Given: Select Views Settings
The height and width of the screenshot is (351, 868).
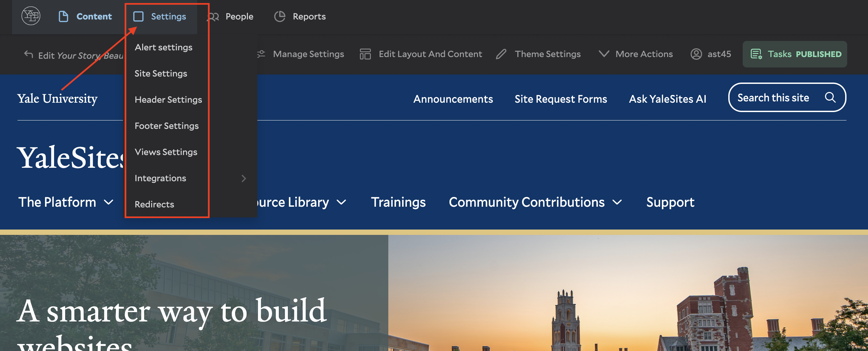Looking at the screenshot, I should point(166,152).
